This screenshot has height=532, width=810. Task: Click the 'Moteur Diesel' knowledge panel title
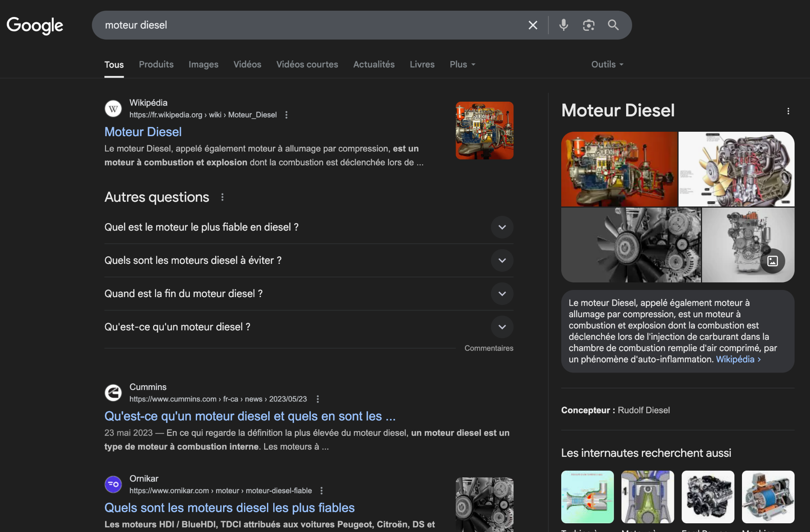618,110
